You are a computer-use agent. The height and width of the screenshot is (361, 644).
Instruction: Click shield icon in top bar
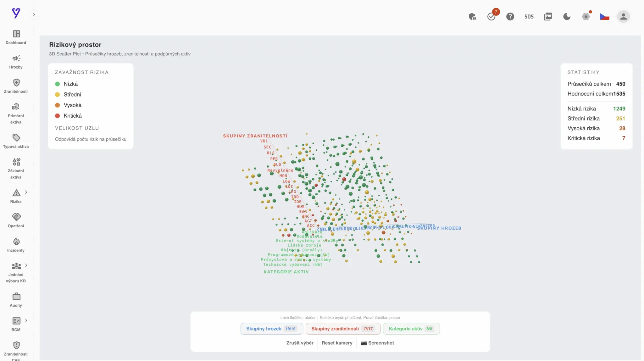click(x=472, y=17)
